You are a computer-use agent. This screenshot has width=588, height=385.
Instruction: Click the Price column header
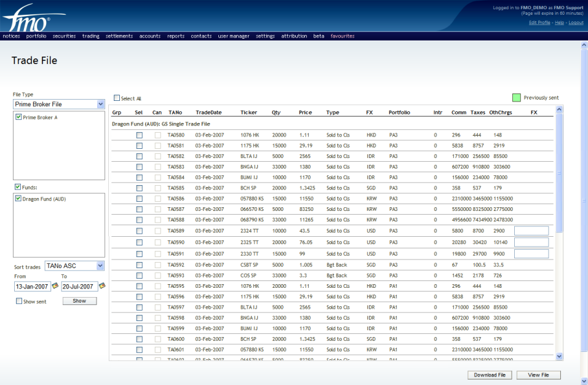click(305, 113)
